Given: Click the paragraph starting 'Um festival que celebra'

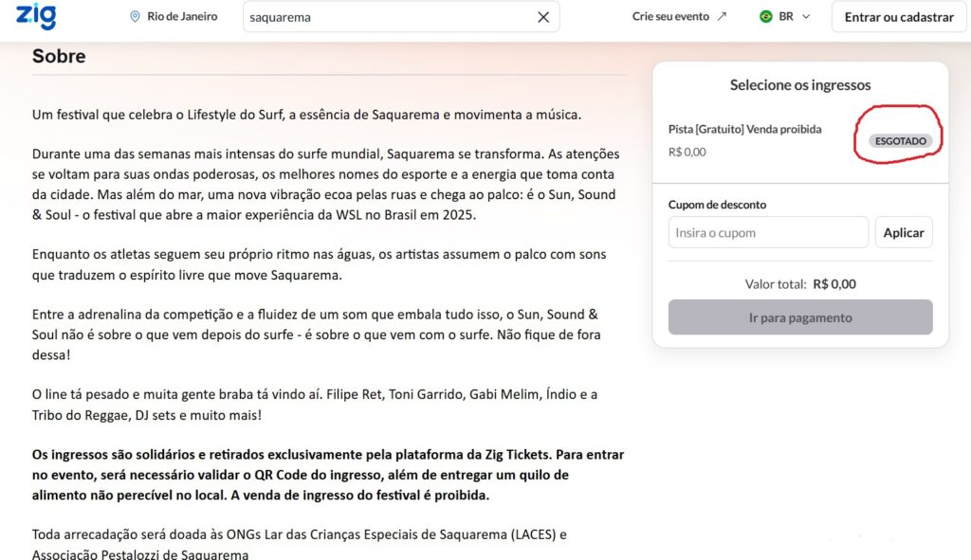Looking at the screenshot, I should point(306,115).
